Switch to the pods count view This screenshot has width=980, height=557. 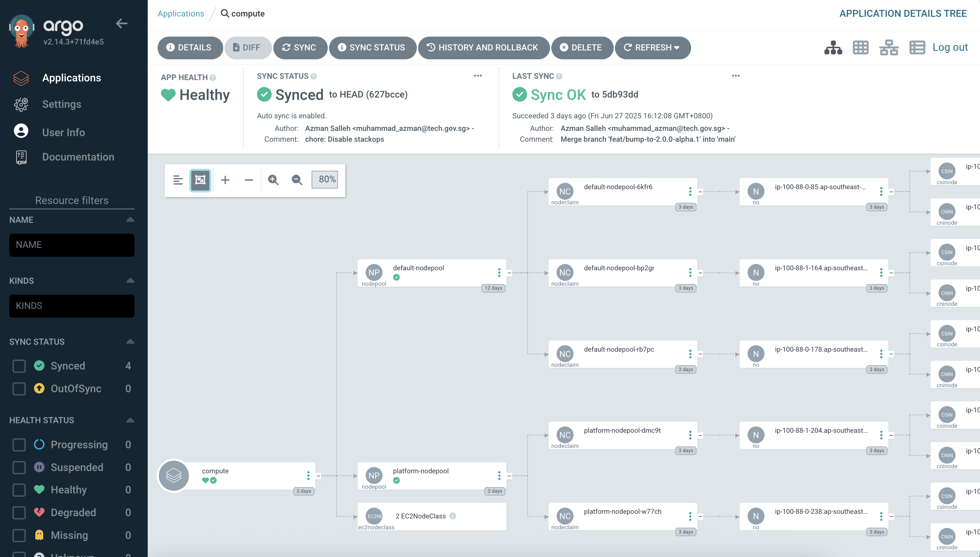pos(861,47)
